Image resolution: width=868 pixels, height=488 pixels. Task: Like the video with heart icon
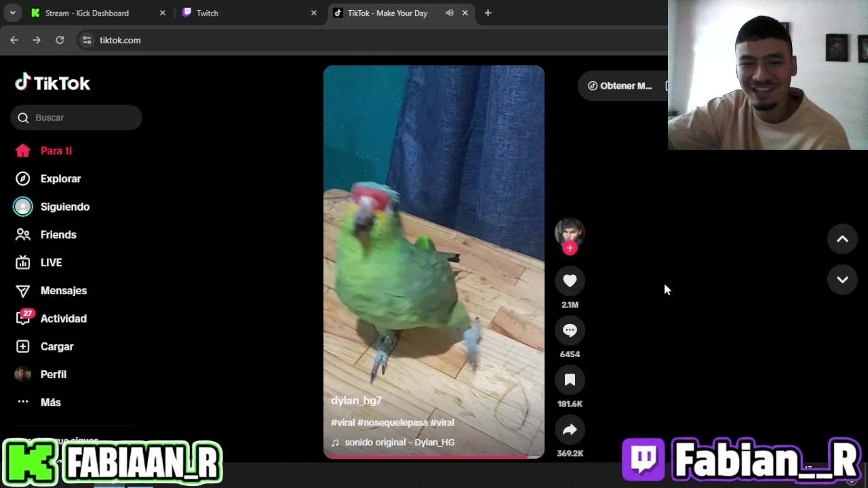570,281
